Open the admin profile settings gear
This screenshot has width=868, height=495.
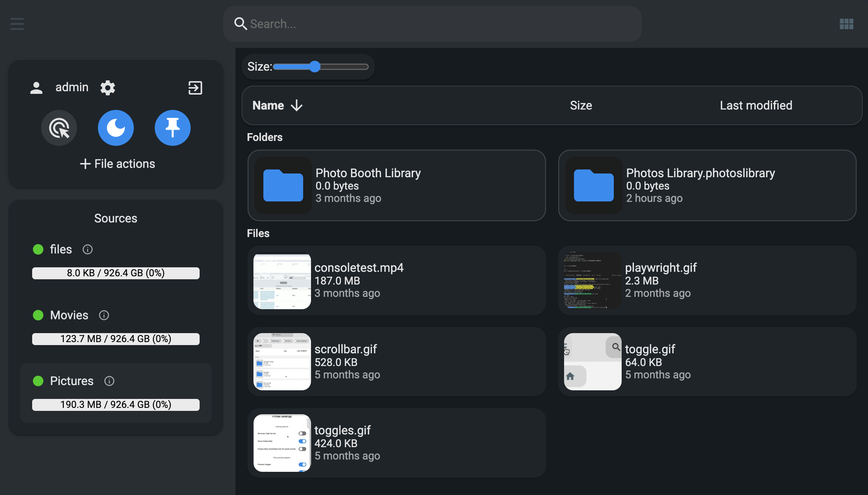tap(108, 87)
